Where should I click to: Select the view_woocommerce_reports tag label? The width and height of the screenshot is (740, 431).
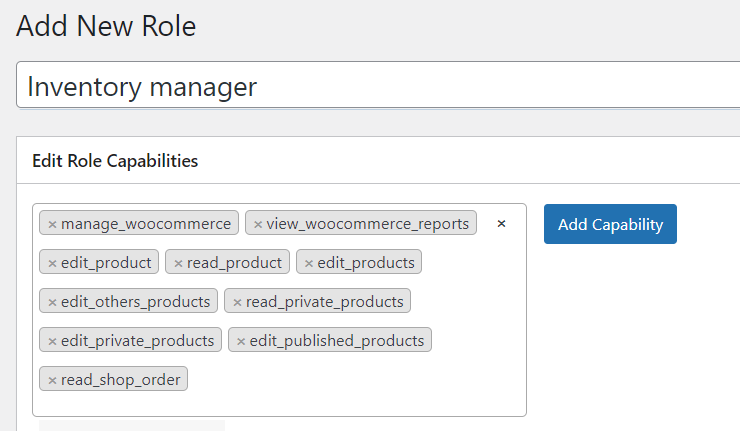[368, 223]
